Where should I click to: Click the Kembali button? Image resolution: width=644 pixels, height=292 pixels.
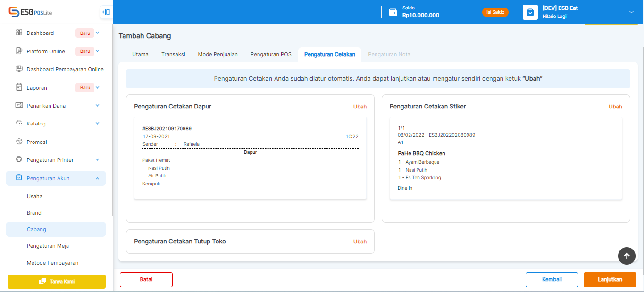coord(552,280)
